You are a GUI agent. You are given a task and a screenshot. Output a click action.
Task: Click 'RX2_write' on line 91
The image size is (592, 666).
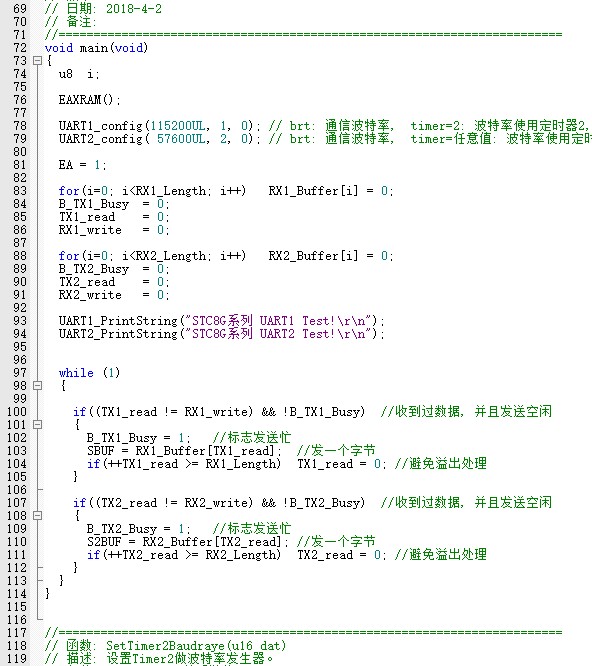(90, 295)
